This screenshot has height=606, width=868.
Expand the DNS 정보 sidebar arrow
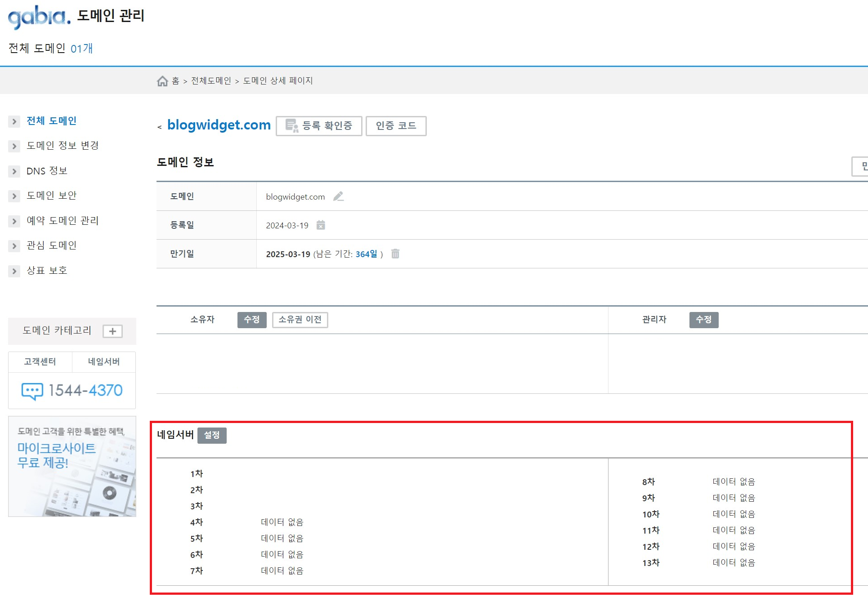click(14, 171)
